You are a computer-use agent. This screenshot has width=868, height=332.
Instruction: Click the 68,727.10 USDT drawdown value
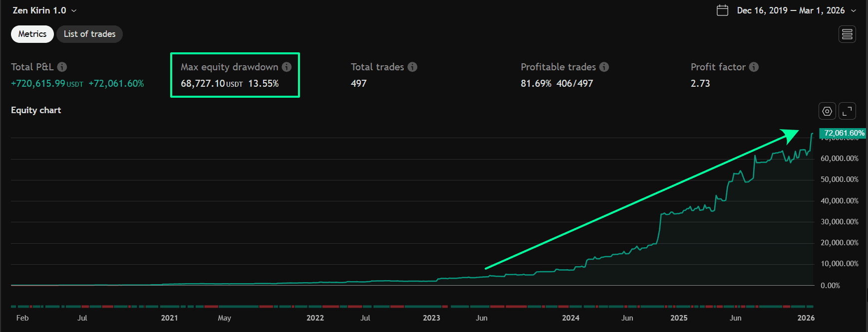(211, 84)
